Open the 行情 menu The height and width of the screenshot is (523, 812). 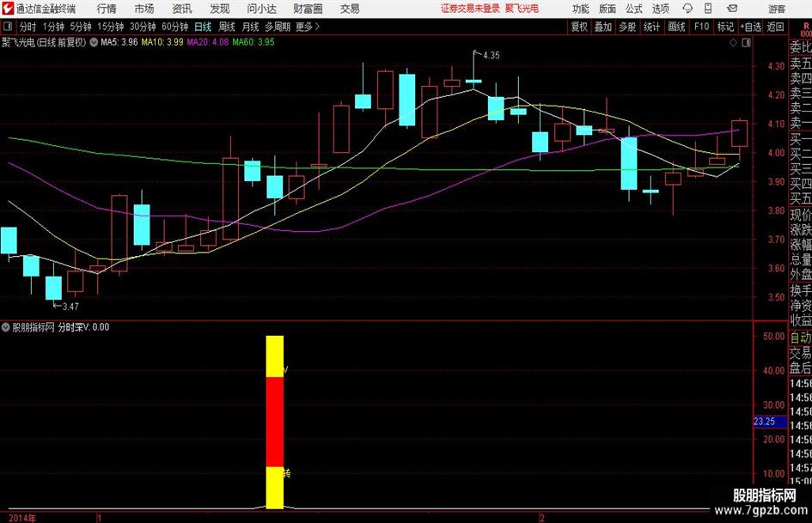click(107, 9)
